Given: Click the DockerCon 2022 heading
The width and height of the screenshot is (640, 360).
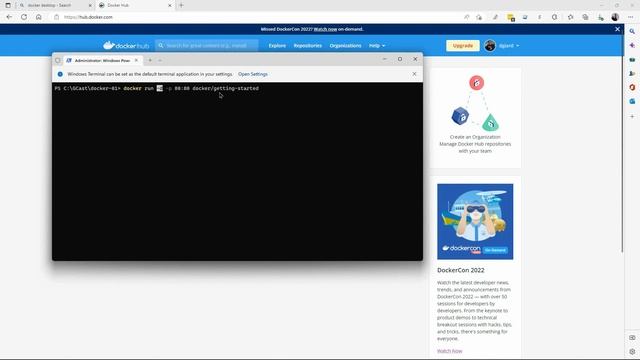Looking at the screenshot, I should [x=460, y=270].
